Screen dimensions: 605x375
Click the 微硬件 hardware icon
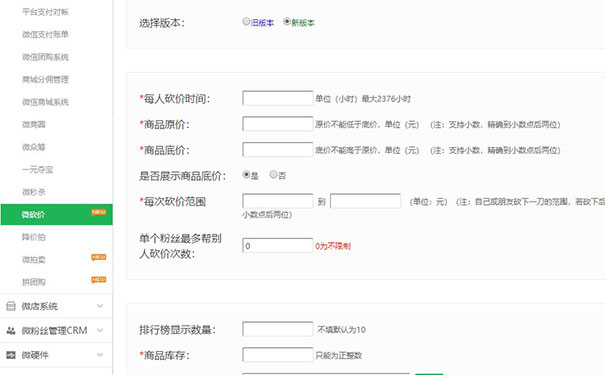(x=11, y=355)
